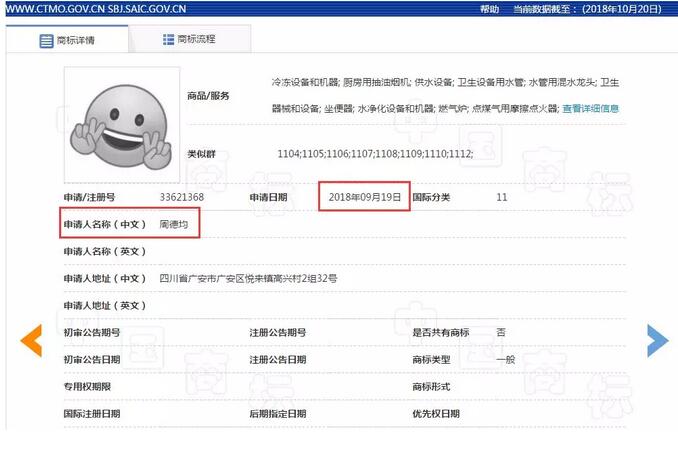Image resolution: width=678 pixels, height=457 pixels.
Task: Click the 初审公告日期 label
Action: [x=92, y=360]
